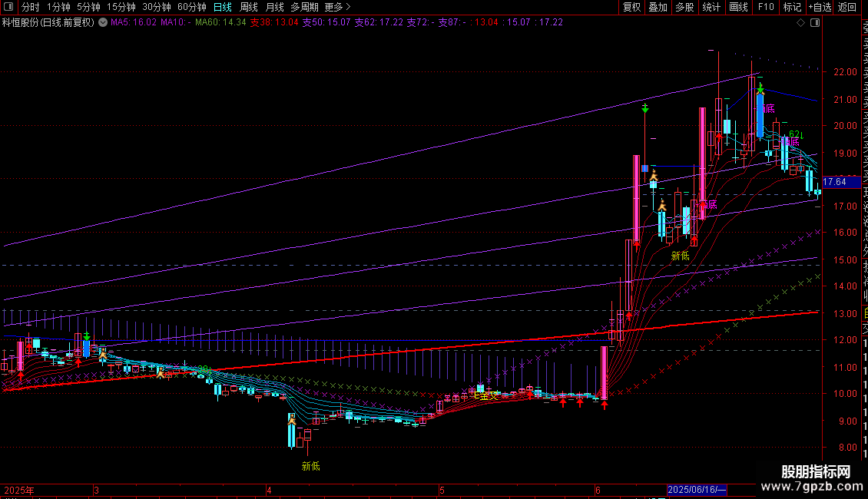Toggle the side panel icon in chart header

point(815,23)
